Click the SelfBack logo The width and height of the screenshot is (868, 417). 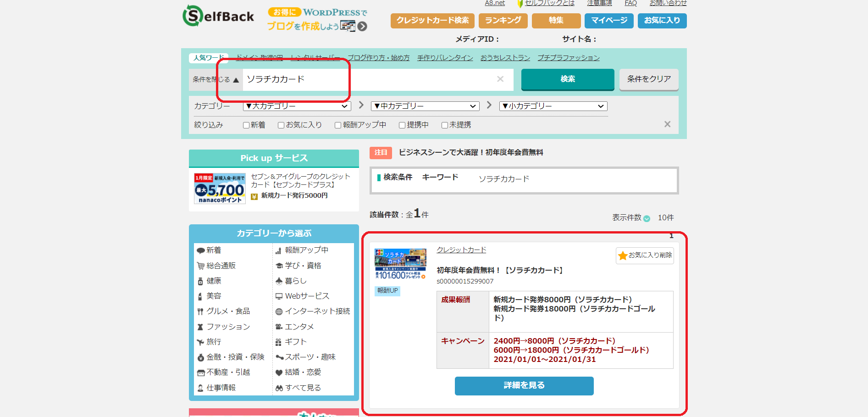click(x=218, y=16)
